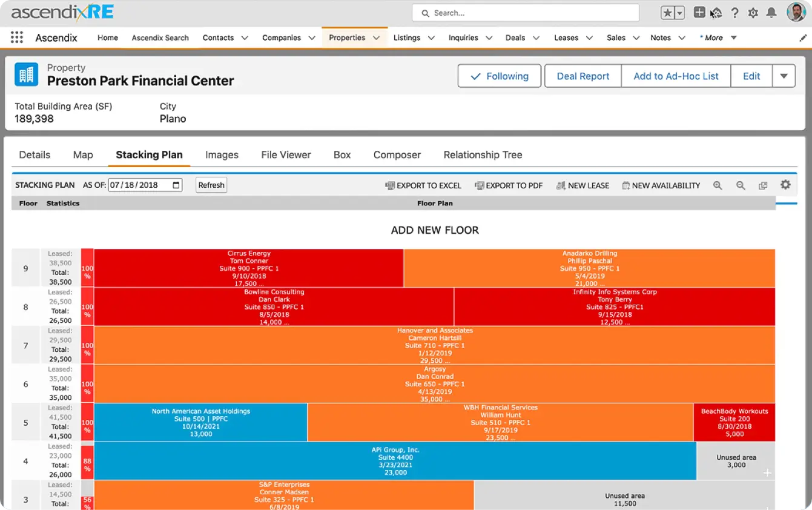Image resolution: width=812 pixels, height=510 pixels.
Task: Focus the global Search field
Action: [526, 13]
